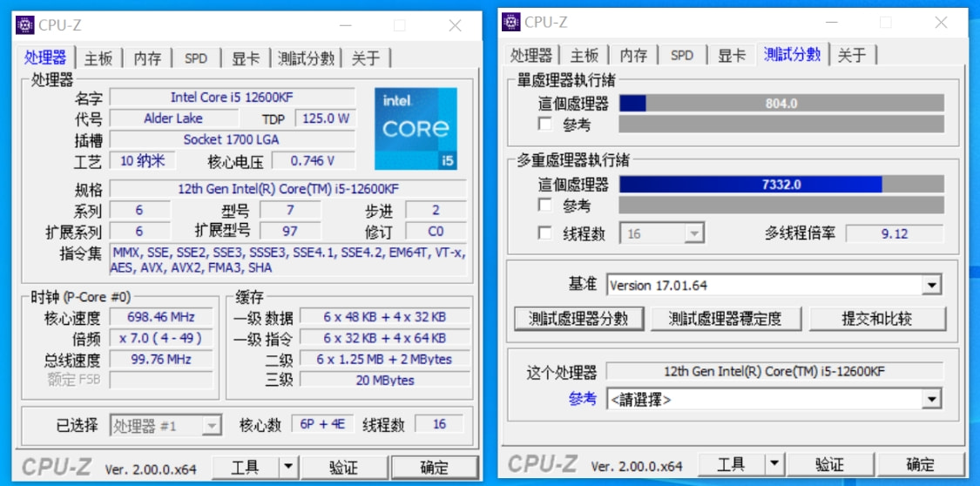The height and width of the screenshot is (486, 980).
Task: Switch to 内存 tab in right window
Action: [x=634, y=55]
